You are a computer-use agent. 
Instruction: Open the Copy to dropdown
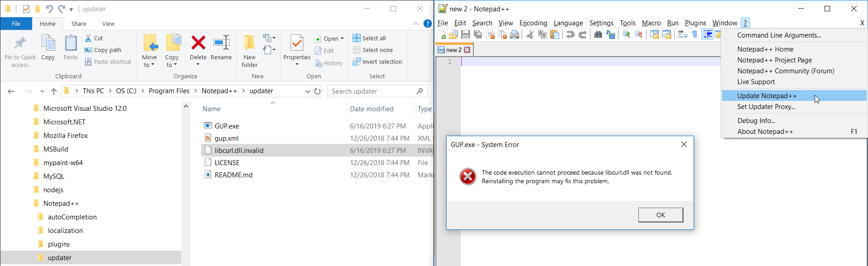(x=171, y=61)
